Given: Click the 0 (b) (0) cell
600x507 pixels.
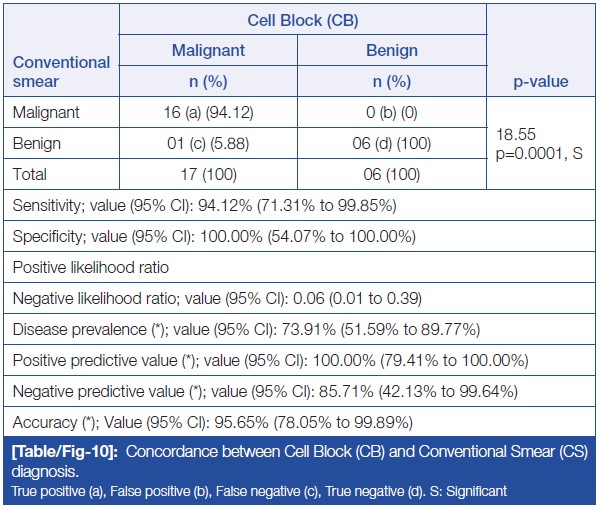Looking at the screenshot, I should (393, 113).
